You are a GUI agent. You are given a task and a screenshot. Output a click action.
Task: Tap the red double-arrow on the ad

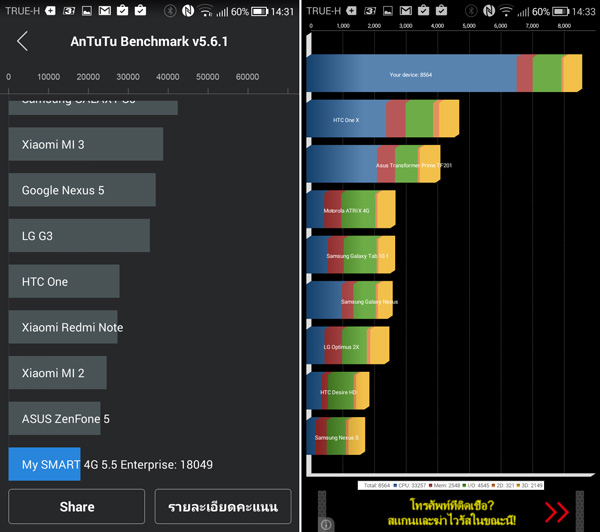coord(557,512)
